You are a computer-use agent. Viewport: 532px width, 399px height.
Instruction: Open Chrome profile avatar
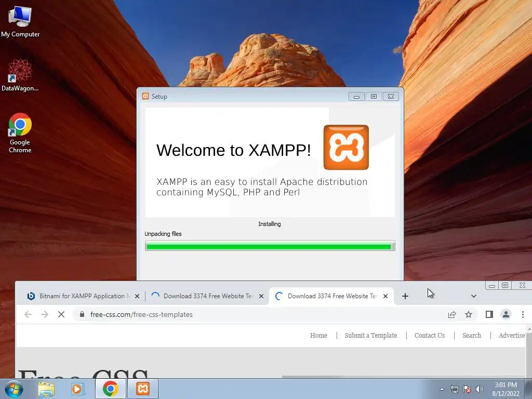(x=506, y=314)
